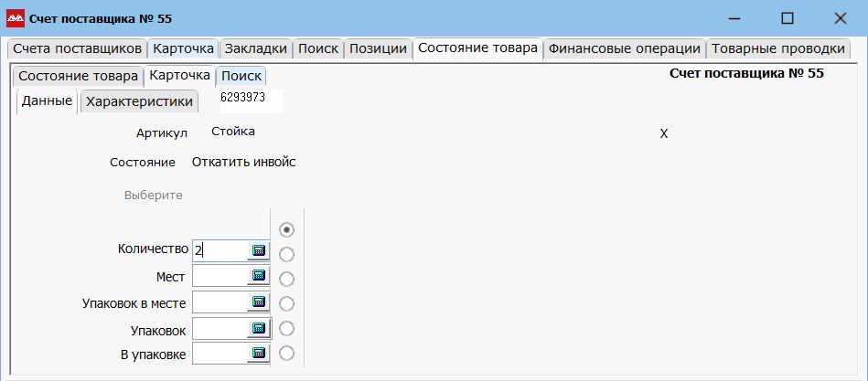Click the Откатить инвойс state text
868x381 pixels.
[x=243, y=163]
